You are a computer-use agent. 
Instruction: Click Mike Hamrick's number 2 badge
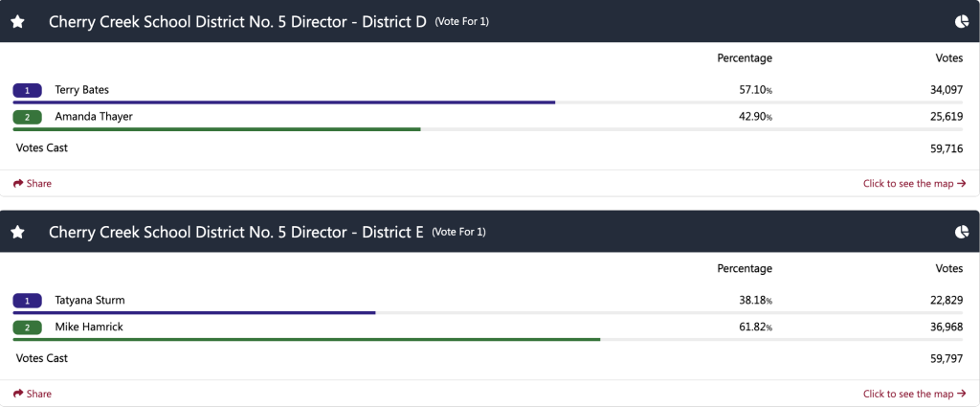point(28,328)
